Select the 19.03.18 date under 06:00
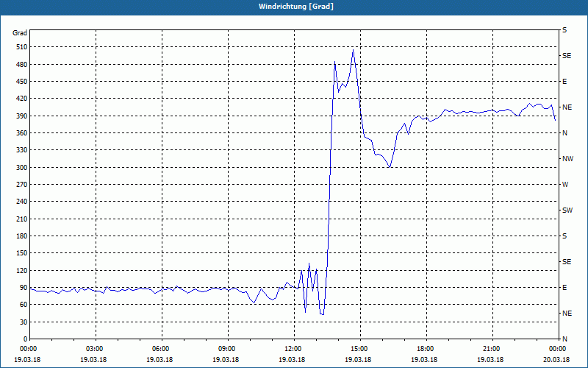Image resolution: width=588 pixels, height=368 pixels. pyautogui.click(x=159, y=360)
